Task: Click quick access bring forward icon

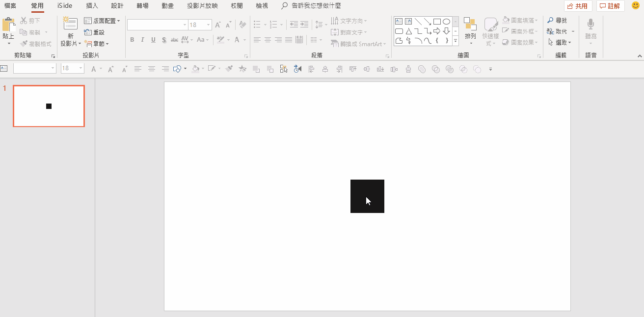Action: click(x=256, y=69)
